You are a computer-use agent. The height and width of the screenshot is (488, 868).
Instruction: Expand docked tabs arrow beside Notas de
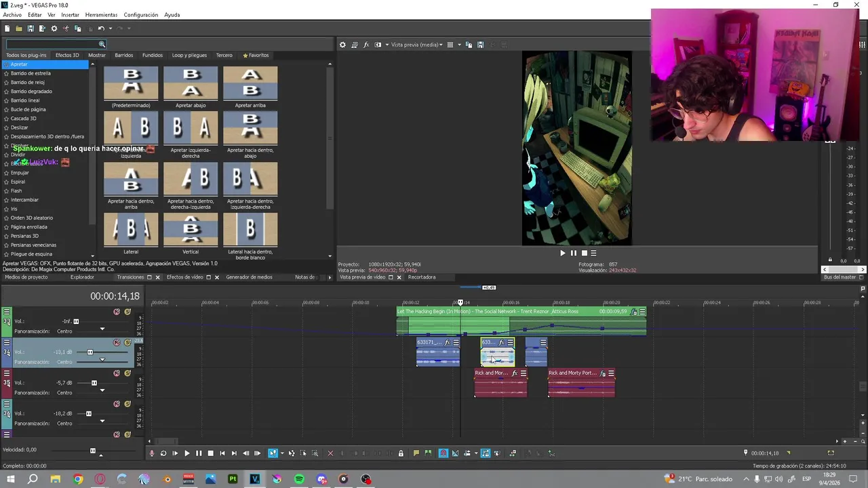(x=330, y=277)
